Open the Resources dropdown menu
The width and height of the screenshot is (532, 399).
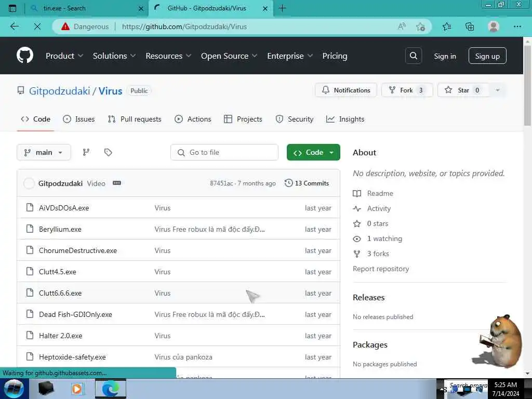(x=168, y=56)
